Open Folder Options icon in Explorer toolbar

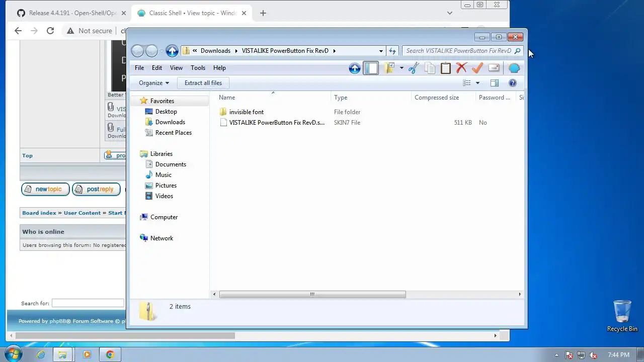coord(389,68)
